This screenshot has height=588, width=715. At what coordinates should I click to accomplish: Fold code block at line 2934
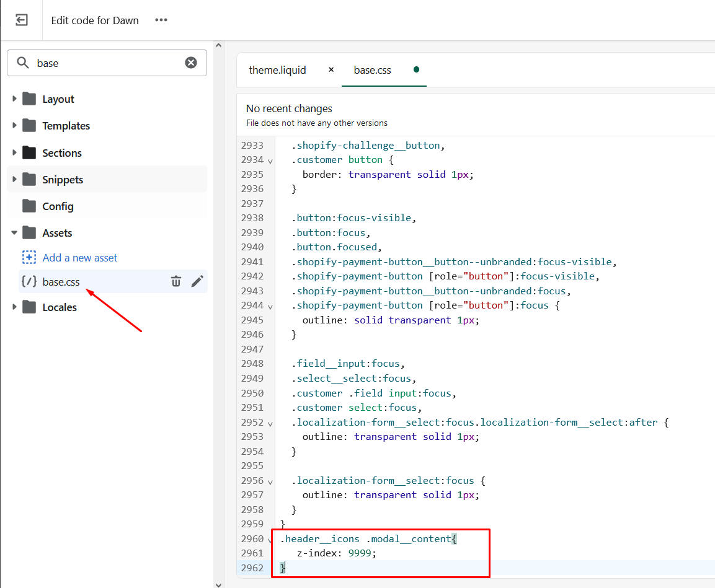(270, 161)
